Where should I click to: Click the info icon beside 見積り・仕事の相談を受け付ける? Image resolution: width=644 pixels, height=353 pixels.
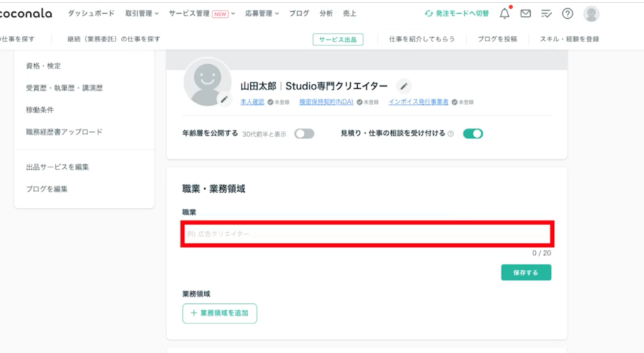point(451,133)
